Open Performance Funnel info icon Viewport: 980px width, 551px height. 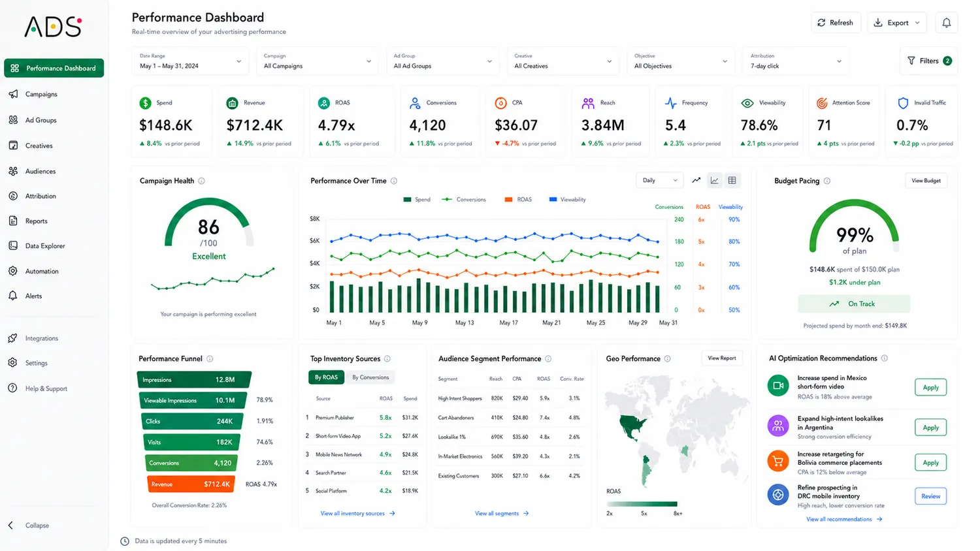coord(210,358)
